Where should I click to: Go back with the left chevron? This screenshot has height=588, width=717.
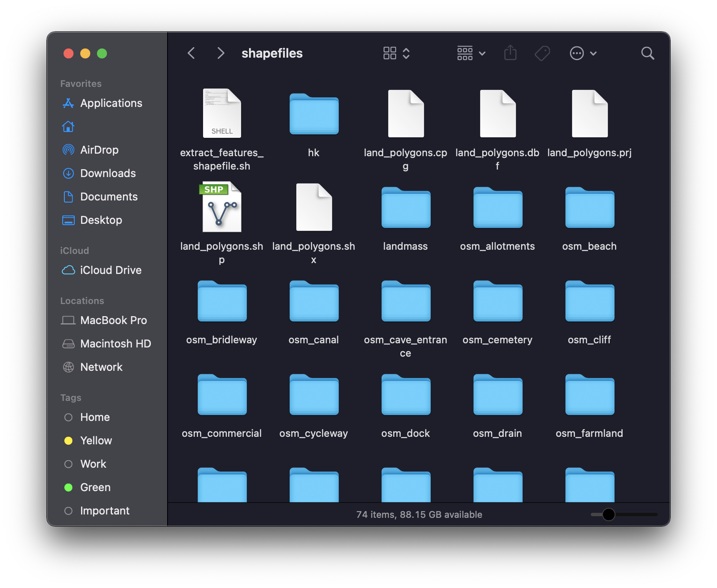(191, 53)
